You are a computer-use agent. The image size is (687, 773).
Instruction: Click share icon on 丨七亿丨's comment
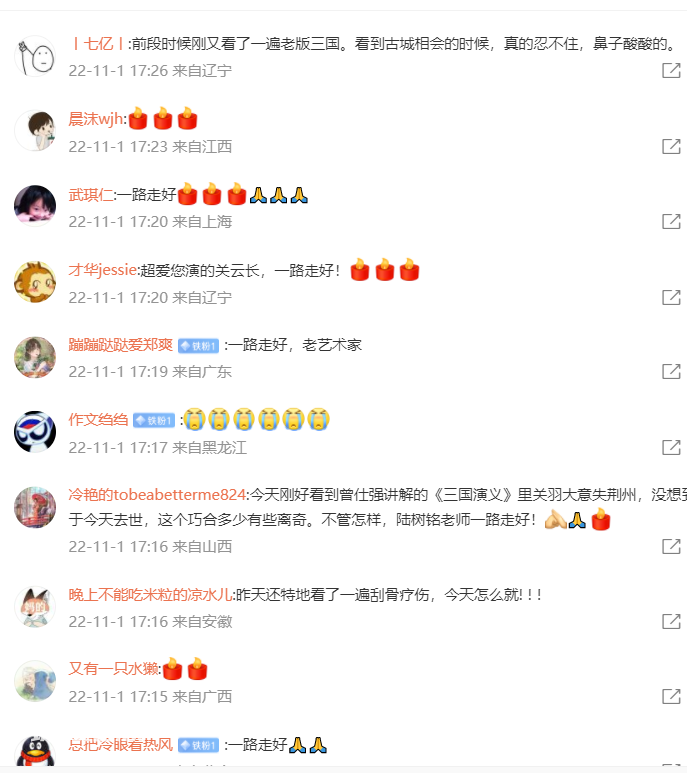tap(671, 70)
